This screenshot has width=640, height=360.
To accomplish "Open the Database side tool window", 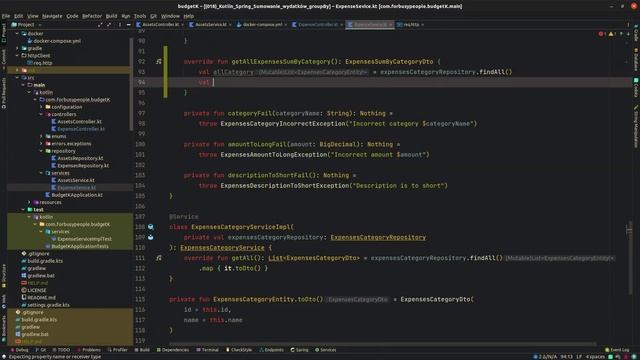I will (x=636, y=60).
